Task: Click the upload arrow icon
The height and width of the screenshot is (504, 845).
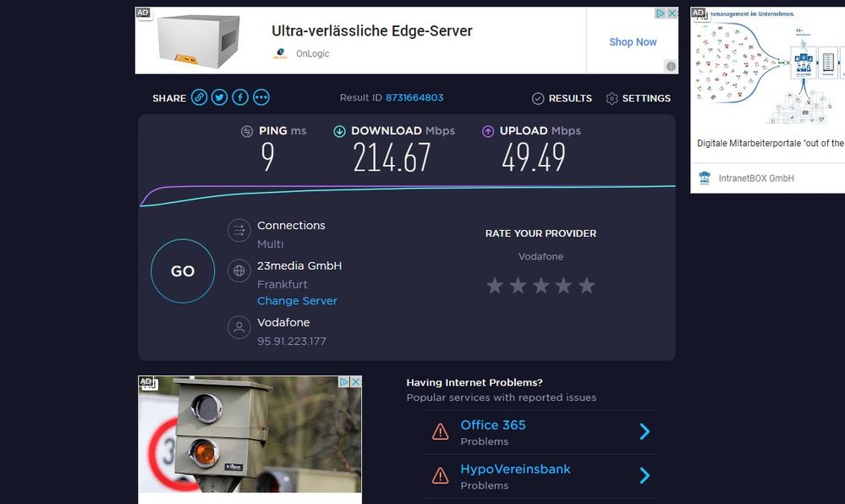Action: (x=488, y=131)
